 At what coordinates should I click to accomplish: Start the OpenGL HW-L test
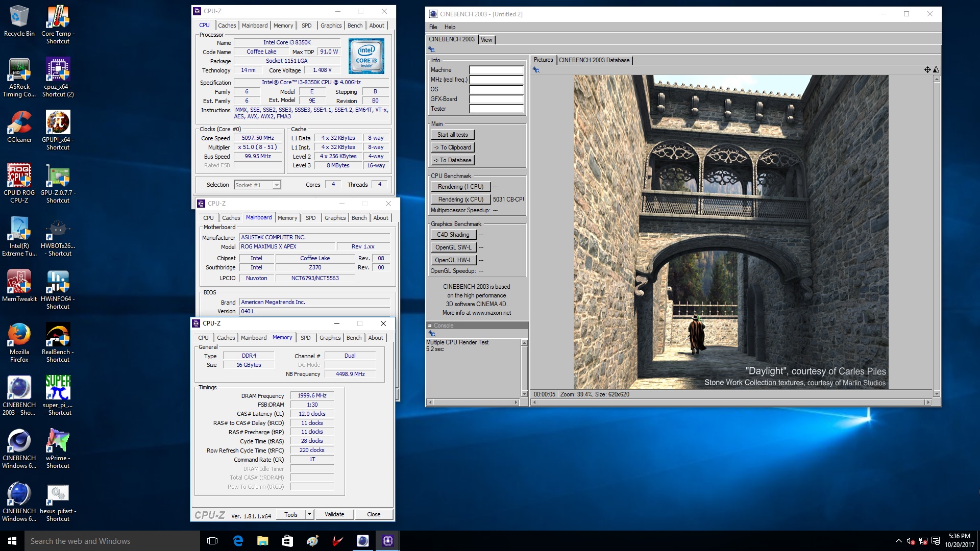pyautogui.click(x=453, y=260)
